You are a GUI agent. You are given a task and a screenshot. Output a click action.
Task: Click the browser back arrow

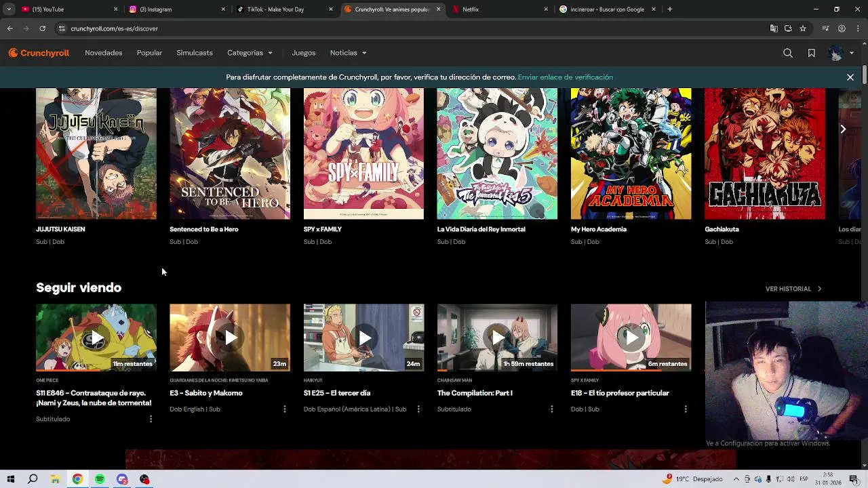pyautogui.click(x=9, y=28)
